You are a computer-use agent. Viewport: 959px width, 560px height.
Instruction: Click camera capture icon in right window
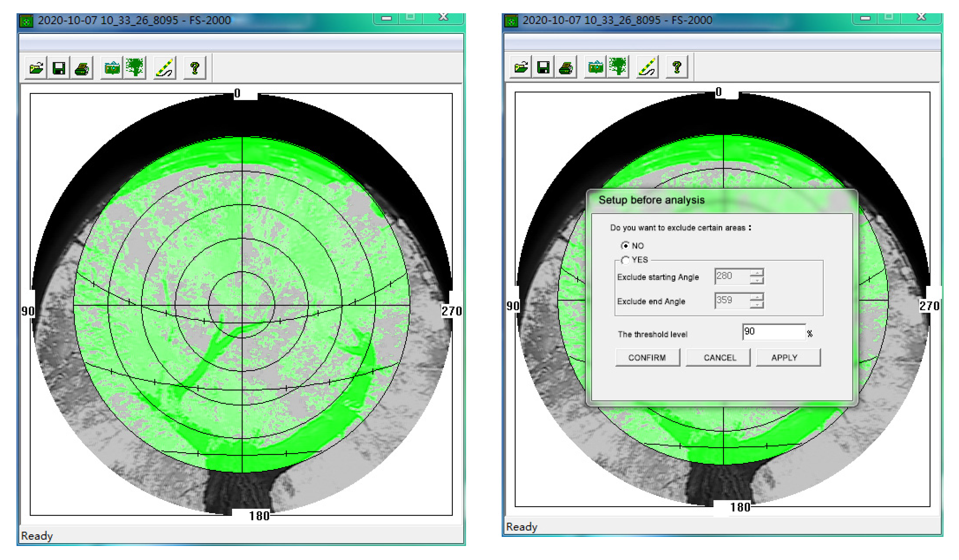coord(596,67)
